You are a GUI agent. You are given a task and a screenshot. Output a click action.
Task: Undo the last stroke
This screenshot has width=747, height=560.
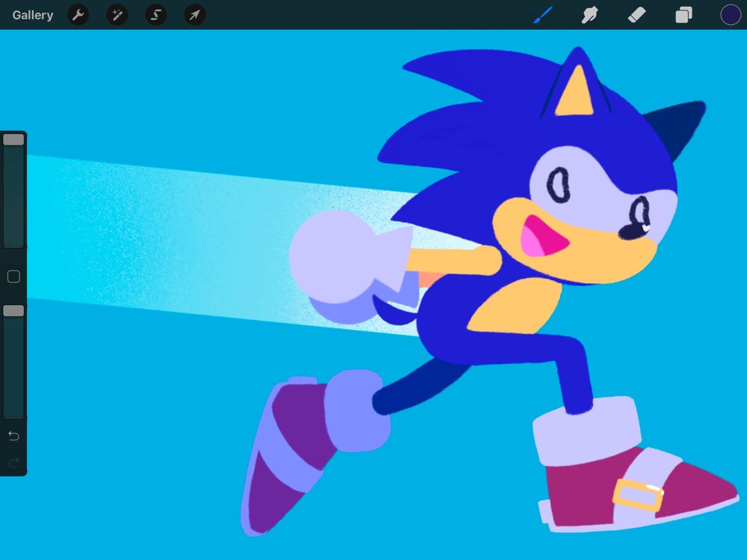pos(14,436)
